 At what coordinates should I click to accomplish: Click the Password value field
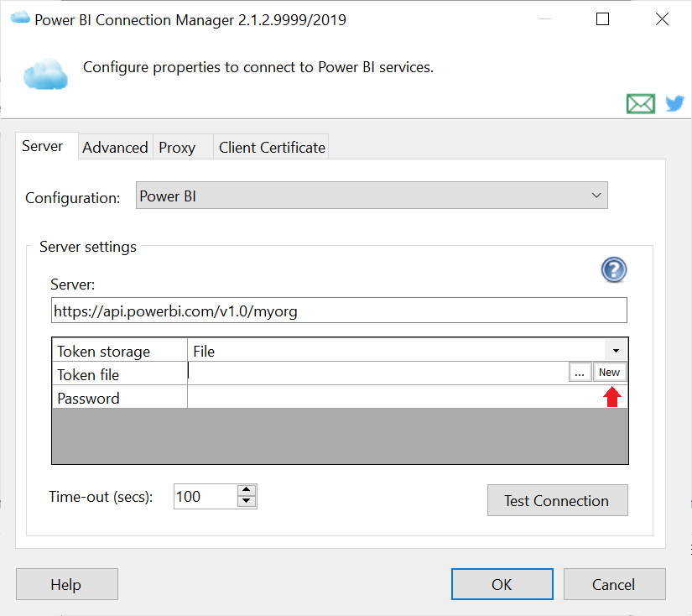(407, 398)
